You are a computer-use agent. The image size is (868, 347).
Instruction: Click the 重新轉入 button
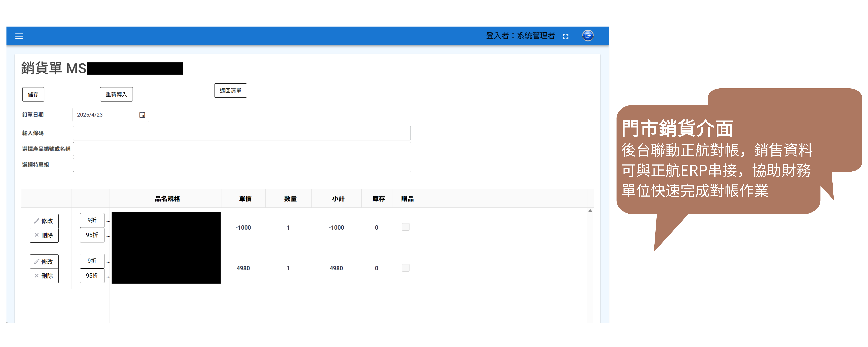pos(116,94)
